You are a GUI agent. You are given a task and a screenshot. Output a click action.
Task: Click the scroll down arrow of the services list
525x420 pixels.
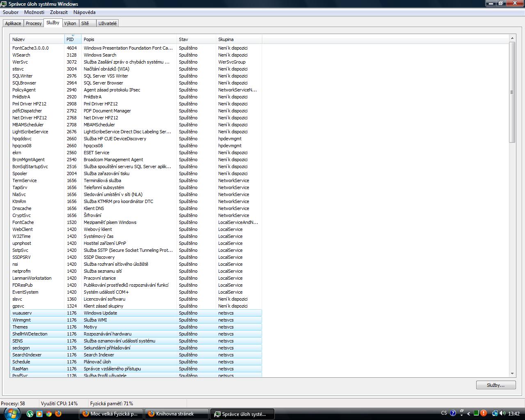point(512,374)
